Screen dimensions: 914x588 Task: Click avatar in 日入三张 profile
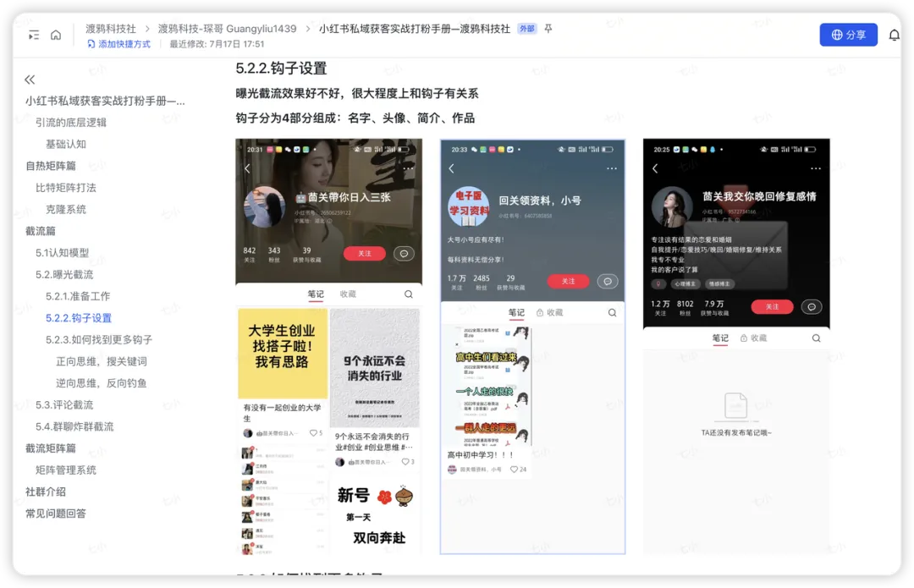click(264, 207)
